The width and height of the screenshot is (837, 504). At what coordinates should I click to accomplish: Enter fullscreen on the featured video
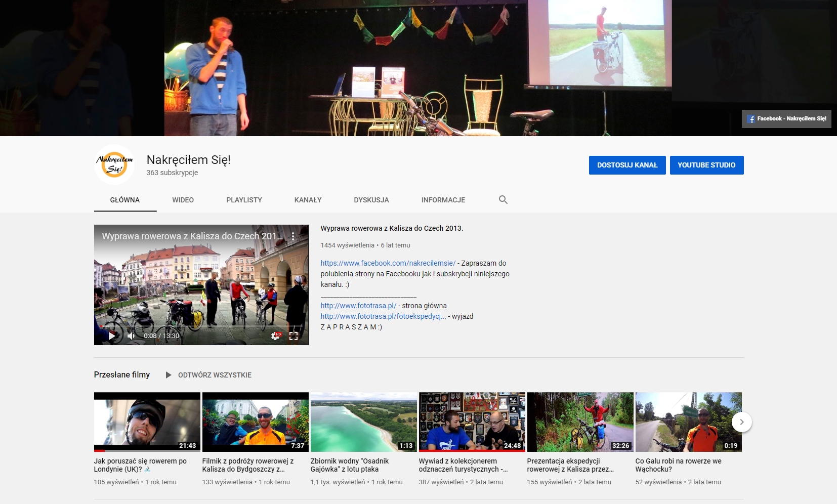(x=294, y=335)
